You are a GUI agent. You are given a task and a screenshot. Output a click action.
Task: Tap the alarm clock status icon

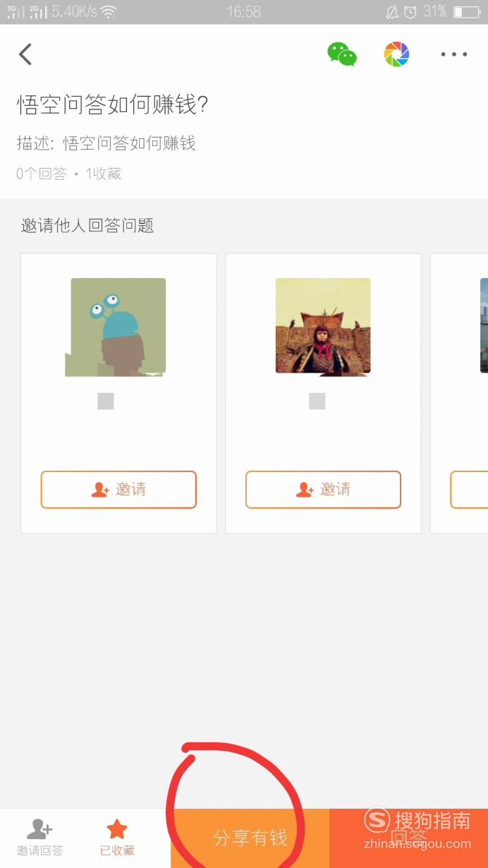coord(410,12)
